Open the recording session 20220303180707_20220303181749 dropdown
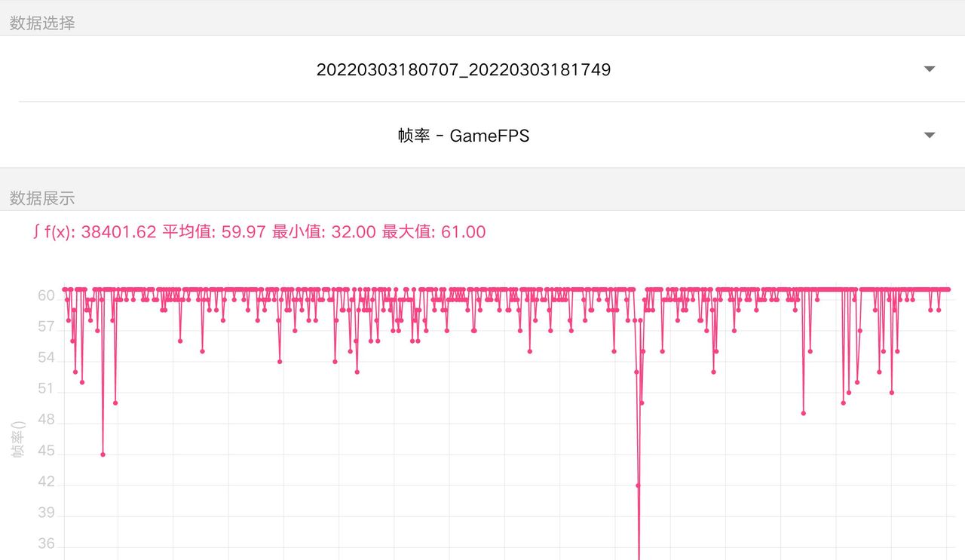Viewport: 965px width, 560px height. pos(482,69)
